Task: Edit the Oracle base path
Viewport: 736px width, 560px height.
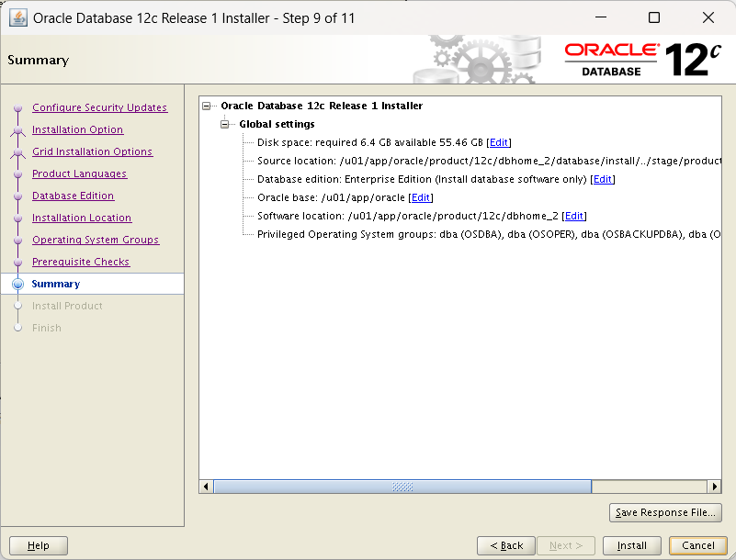Action: point(420,197)
